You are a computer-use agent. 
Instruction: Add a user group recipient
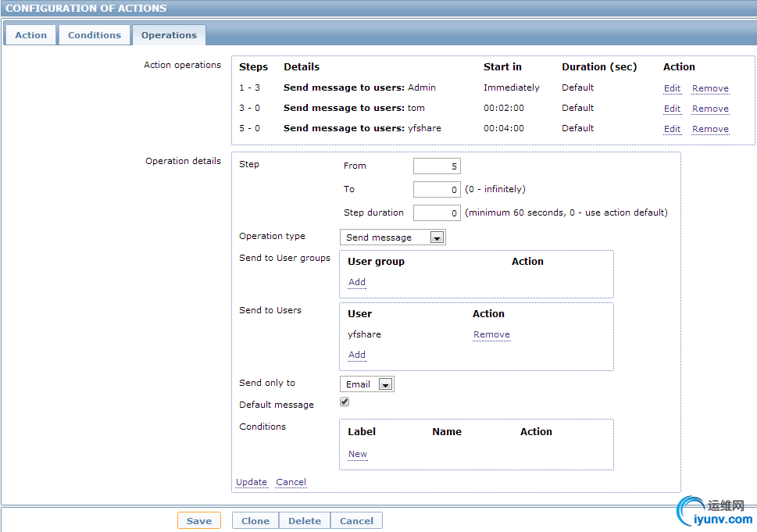(x=356, y=282)
